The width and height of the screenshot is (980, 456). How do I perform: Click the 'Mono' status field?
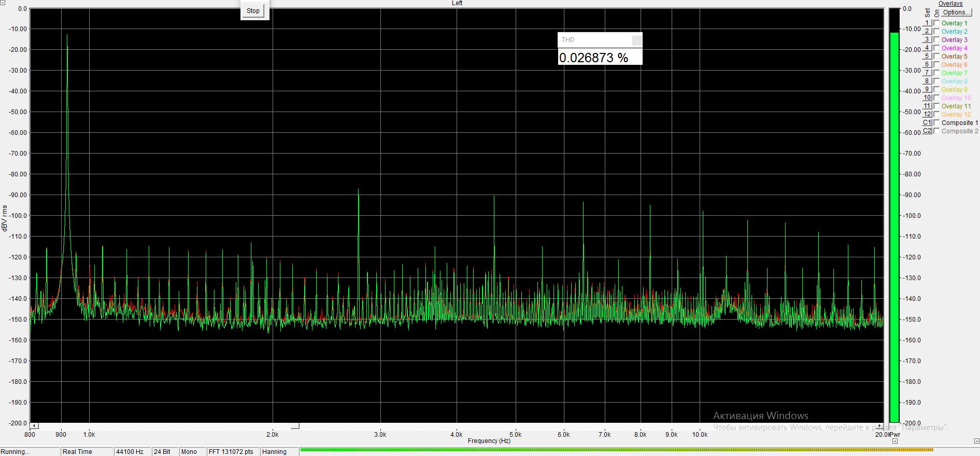(x=192, y=452)
